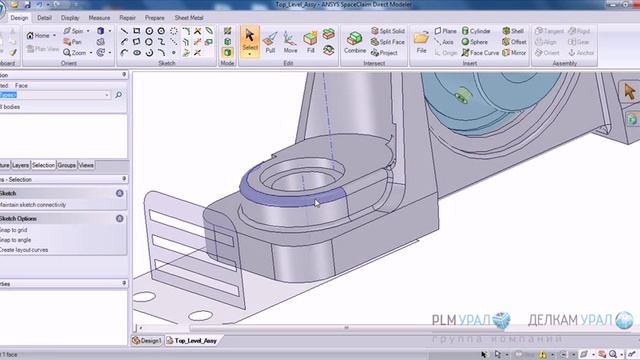Viewport: 640px width, 360px height.
Task: Collapse the Sketch options section
Action: 120,218
